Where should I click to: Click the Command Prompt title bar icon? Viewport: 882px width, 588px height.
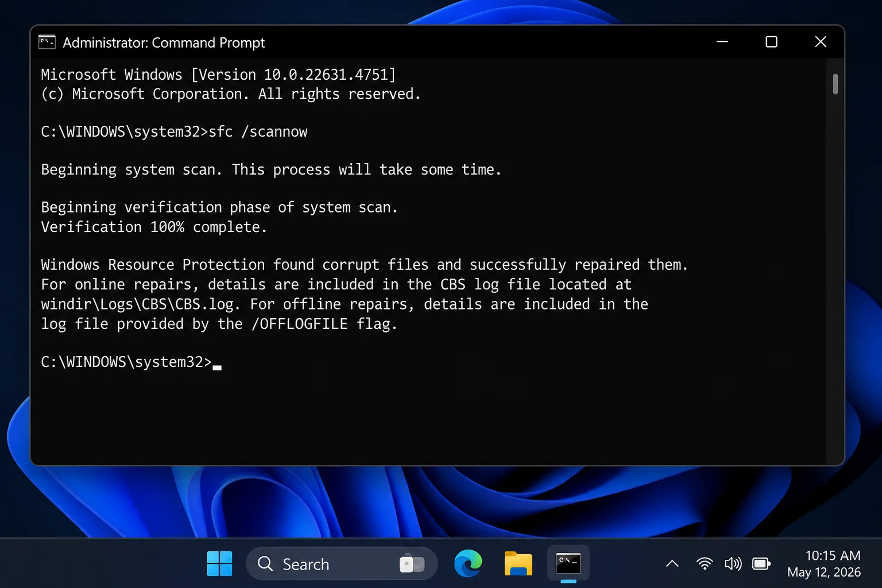(47, 42)
